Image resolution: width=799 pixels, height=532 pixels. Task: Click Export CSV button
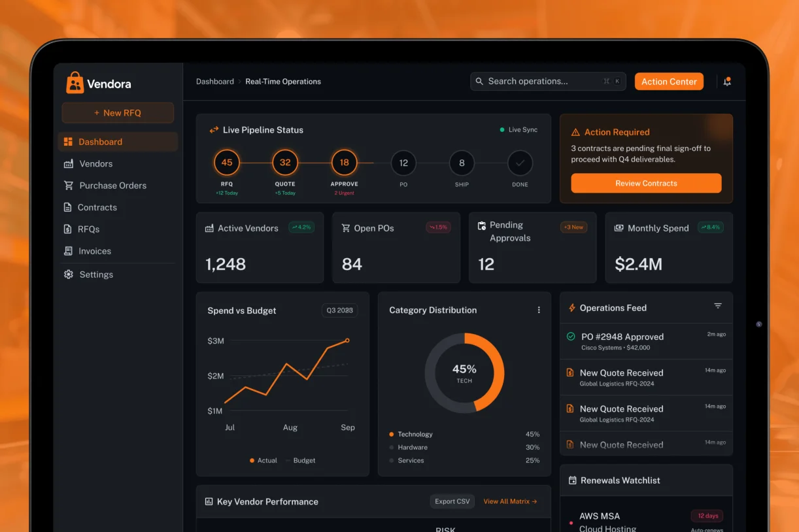click(x=452, y=501)
